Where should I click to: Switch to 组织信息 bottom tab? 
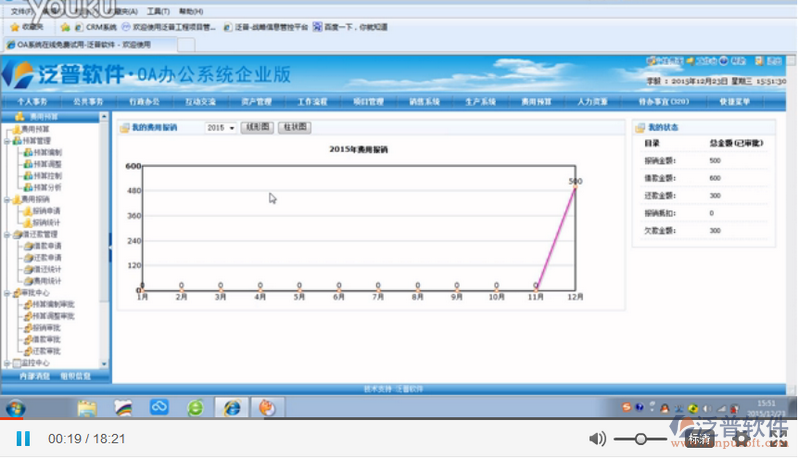tap(75, 377)
